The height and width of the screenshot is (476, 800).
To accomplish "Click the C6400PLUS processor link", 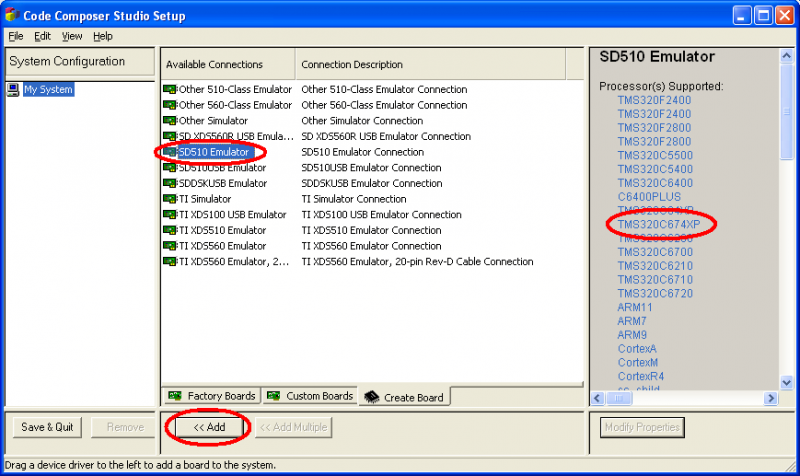I will [649, 197].
